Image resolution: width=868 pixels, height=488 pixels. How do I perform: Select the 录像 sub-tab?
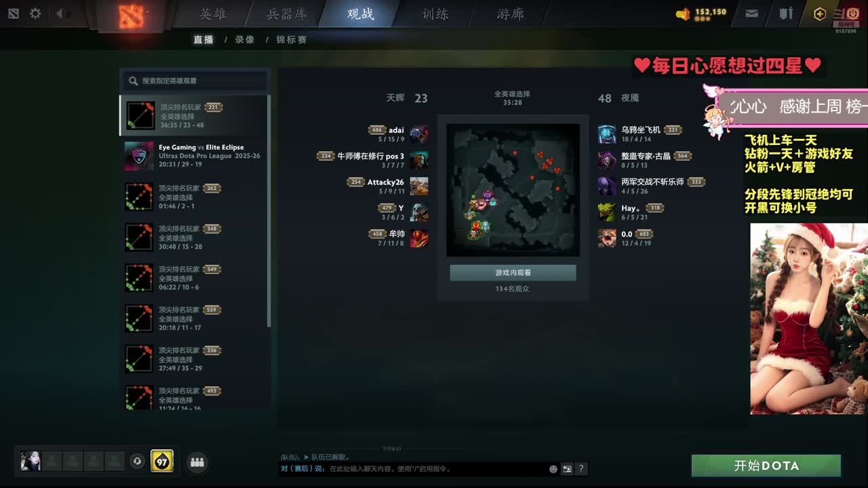[245, 39]
